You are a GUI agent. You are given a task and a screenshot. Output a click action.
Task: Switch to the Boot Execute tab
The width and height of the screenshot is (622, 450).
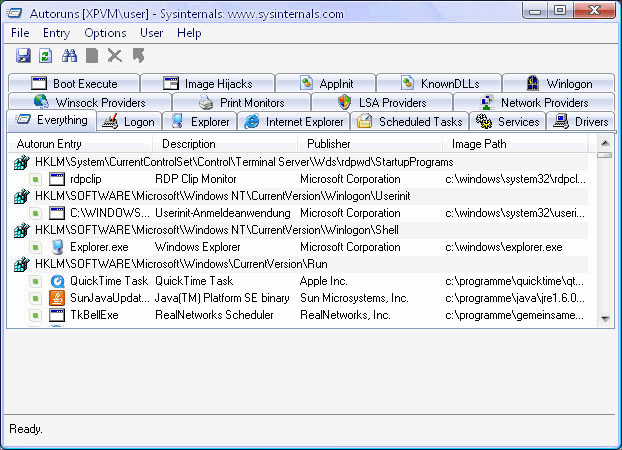point(74,83)
